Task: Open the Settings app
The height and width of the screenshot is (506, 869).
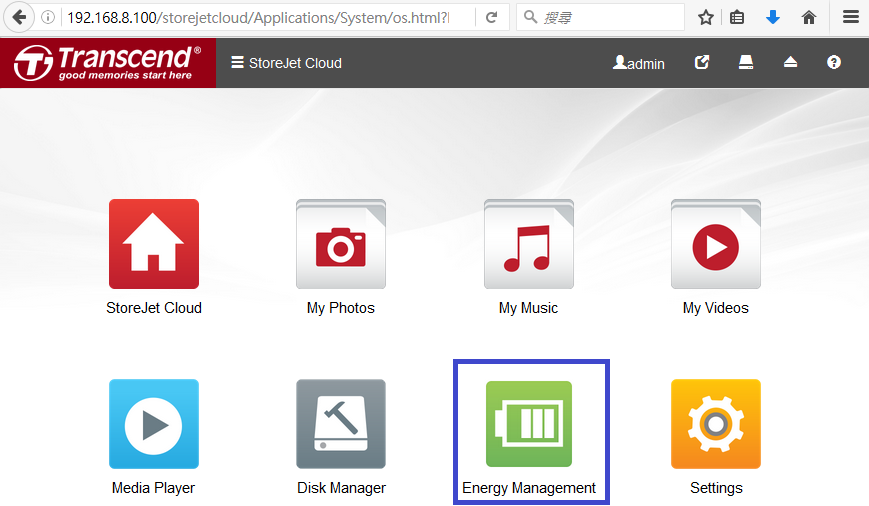Action: pyautogui.click(x=715, y=424)
